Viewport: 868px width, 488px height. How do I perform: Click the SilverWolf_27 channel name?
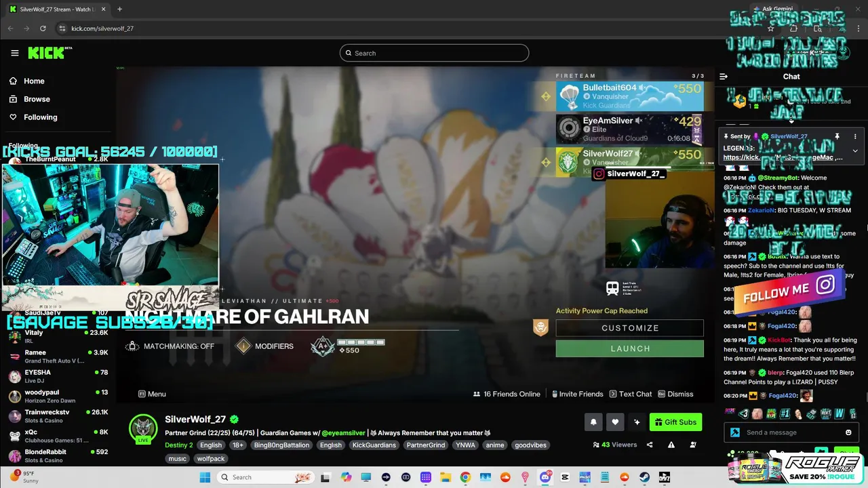(x=195, y=420)
